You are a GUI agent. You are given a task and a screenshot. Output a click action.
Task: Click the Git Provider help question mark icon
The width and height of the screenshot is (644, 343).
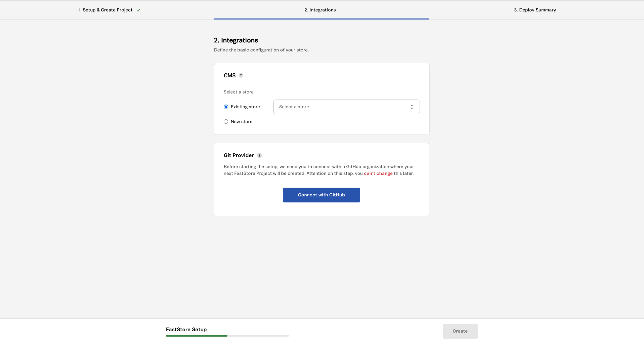point(259,155)
